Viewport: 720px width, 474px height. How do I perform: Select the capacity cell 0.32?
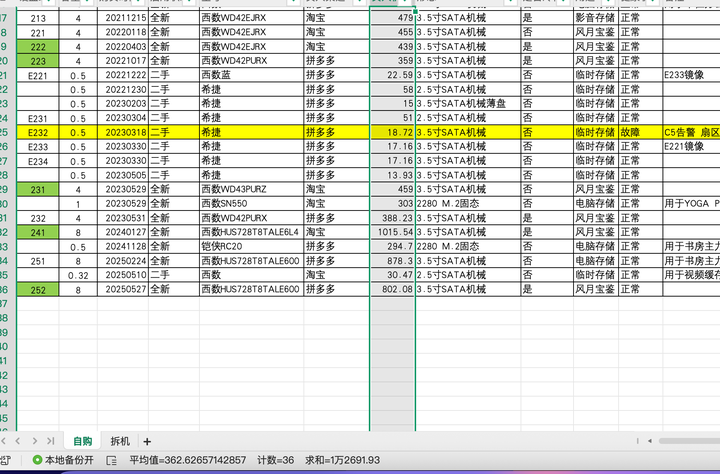(x=78, y=276)
